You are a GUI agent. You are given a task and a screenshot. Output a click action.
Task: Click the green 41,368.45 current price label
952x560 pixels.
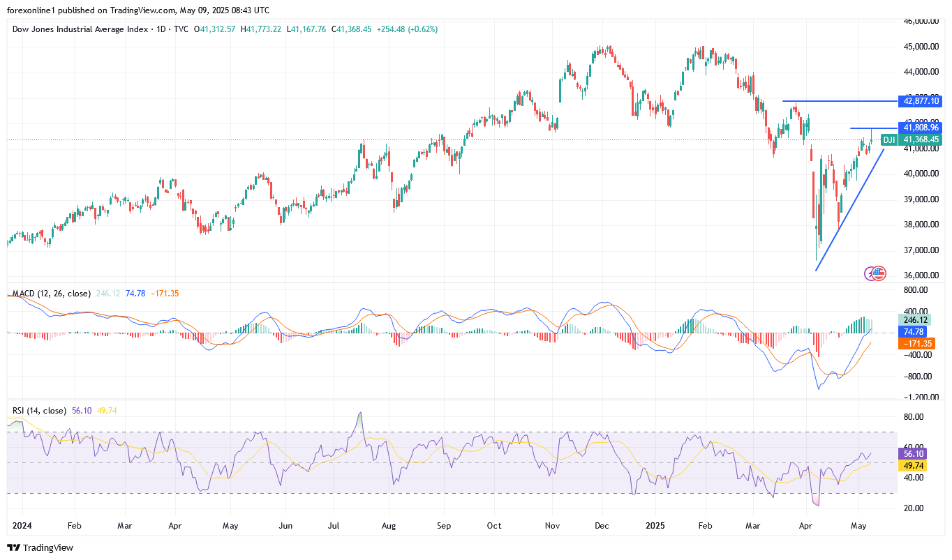pyautogui.click(x=921, y=140)
